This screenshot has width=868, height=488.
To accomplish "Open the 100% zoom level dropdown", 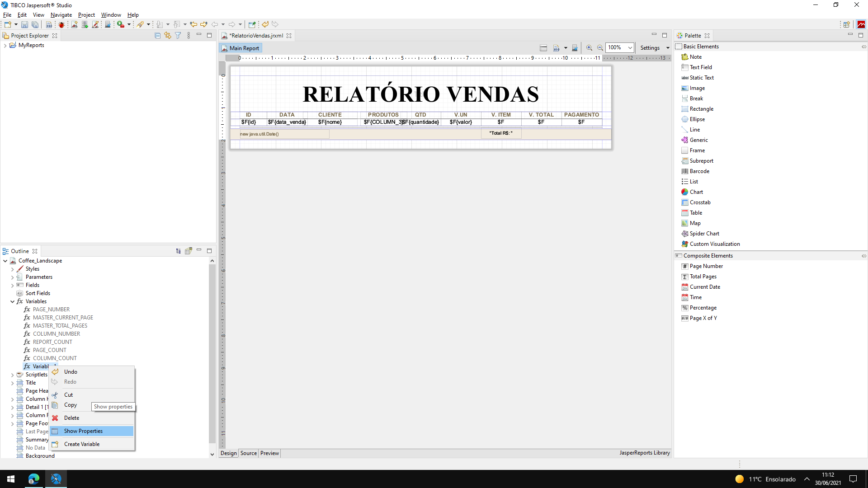I will point(630,48).
